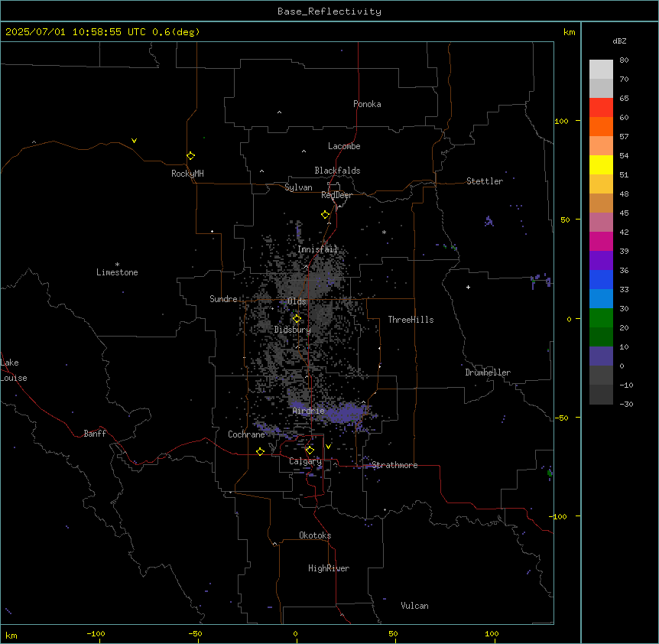659x644 pixels.
Task: Click the HighRiver label
Action: pos(329,568)
